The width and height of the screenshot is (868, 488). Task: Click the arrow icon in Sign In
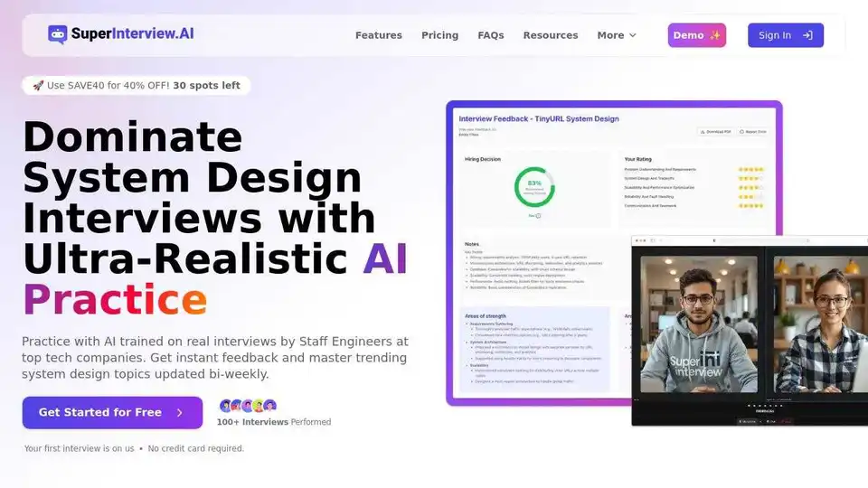(x=807, y=35)
